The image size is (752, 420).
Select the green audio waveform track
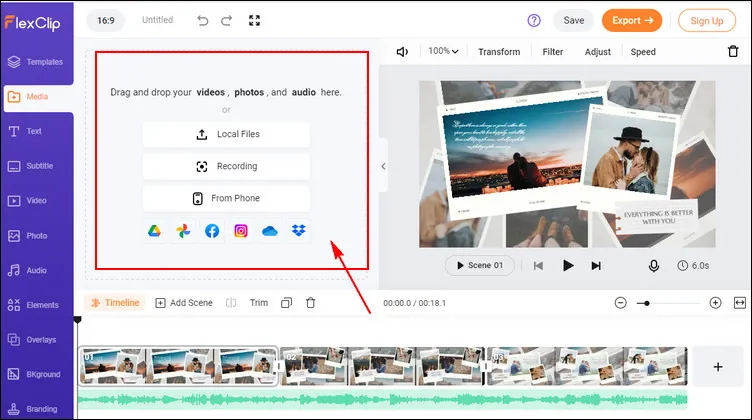click(383, 400)
